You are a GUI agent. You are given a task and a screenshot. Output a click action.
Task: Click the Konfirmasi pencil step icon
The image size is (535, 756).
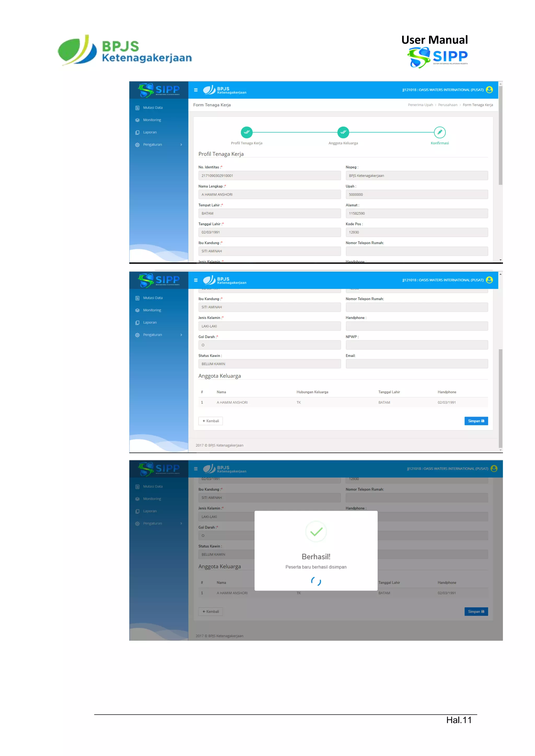pyautogui.click(x=439, y=132)
